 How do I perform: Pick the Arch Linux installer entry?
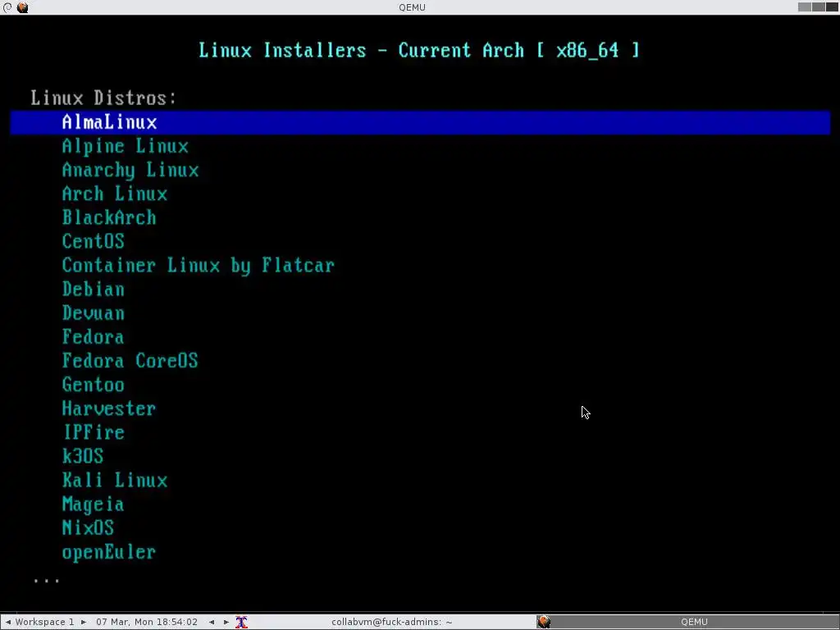coord(114,194)
